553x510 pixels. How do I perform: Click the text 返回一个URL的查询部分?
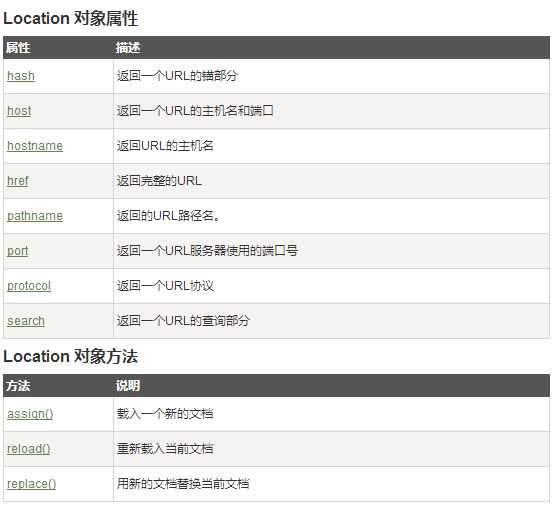click(x=183, y=321)
